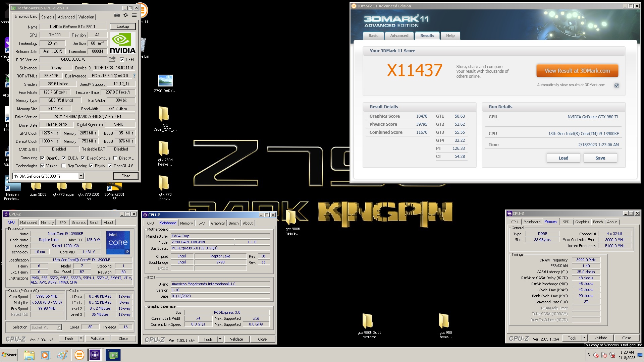Viewport: 644px width, 362px height.
Task: Toggle Ray Tracing checkbox
Action: 63,166
